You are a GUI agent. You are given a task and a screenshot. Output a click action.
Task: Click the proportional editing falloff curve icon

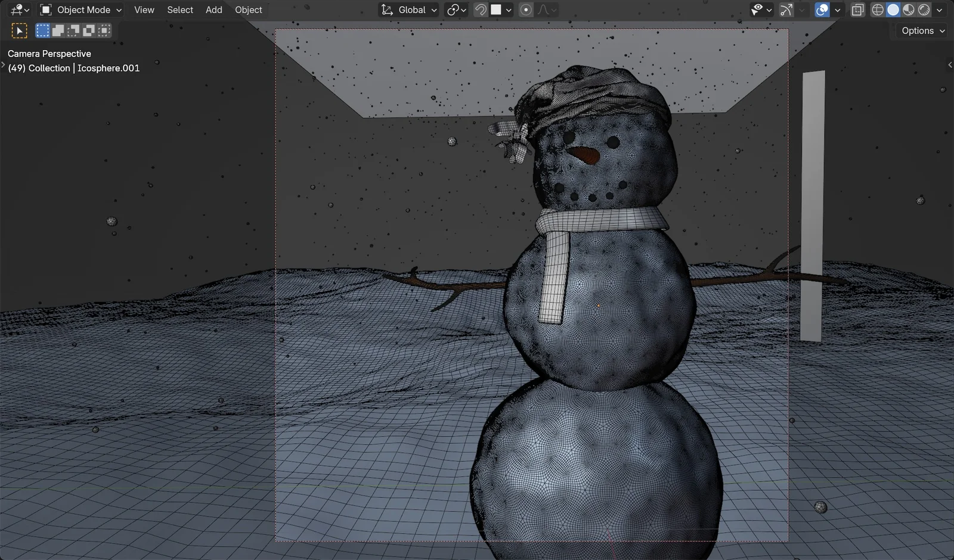point(543,10)
